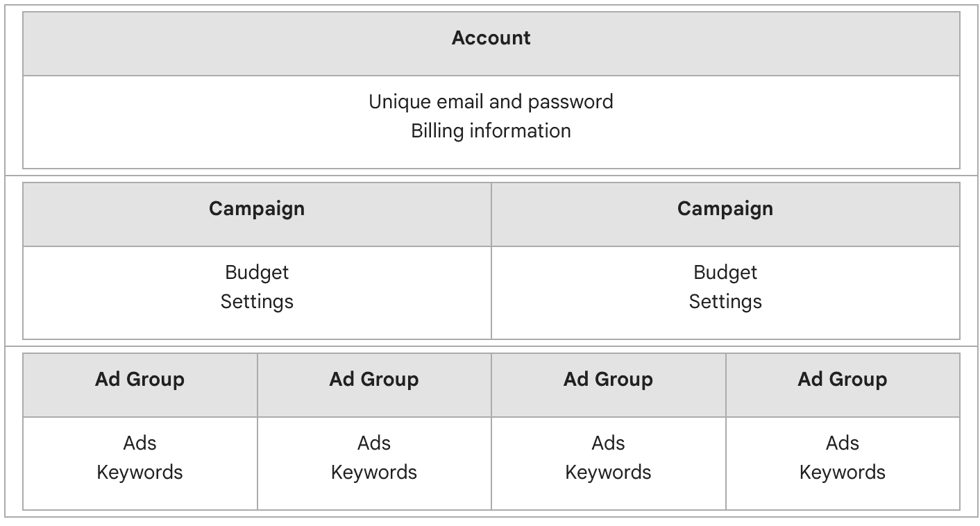This screenshot has width=980, height=526.
Task: Click Keywords in the third Ad Group
Action: click(x=608, y=473)
